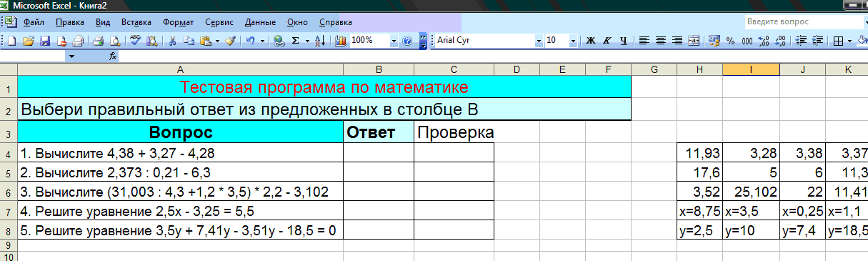Click the AutoSum sigma icon
This screenshot has height=261, width=868.
(296, 41)
